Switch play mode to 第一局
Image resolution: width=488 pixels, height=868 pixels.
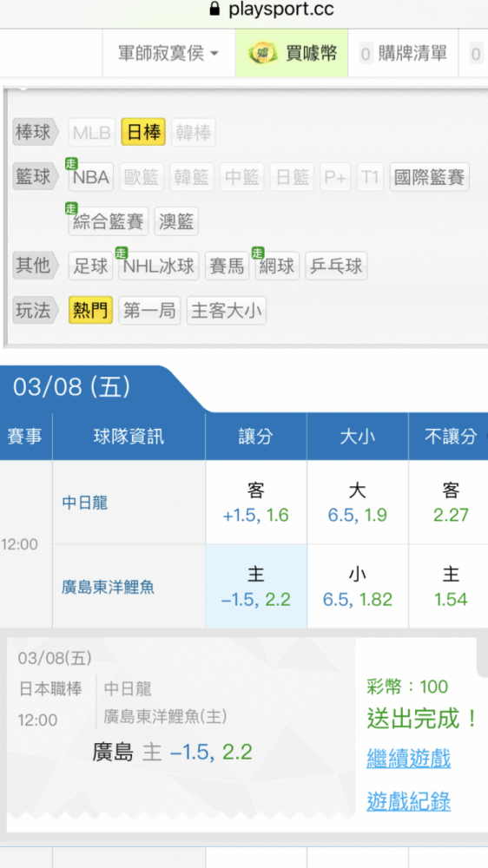tap(149, 311)
